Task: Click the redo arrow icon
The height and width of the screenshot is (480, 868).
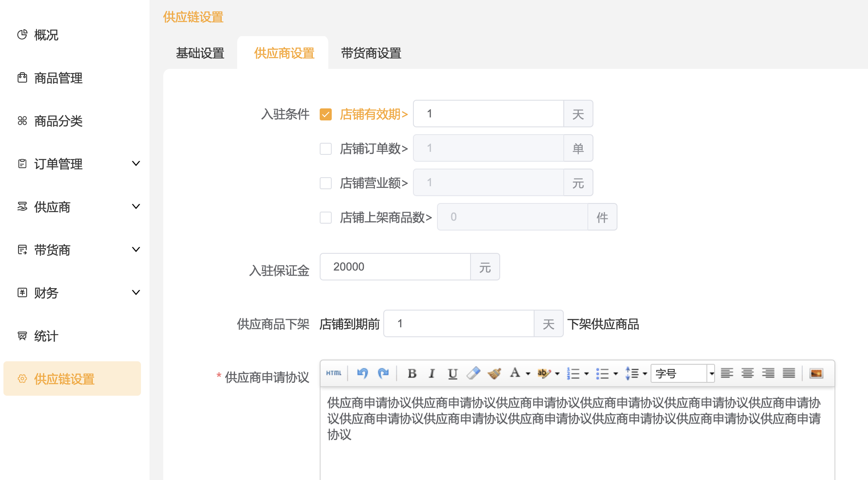Action: (383, 373)
